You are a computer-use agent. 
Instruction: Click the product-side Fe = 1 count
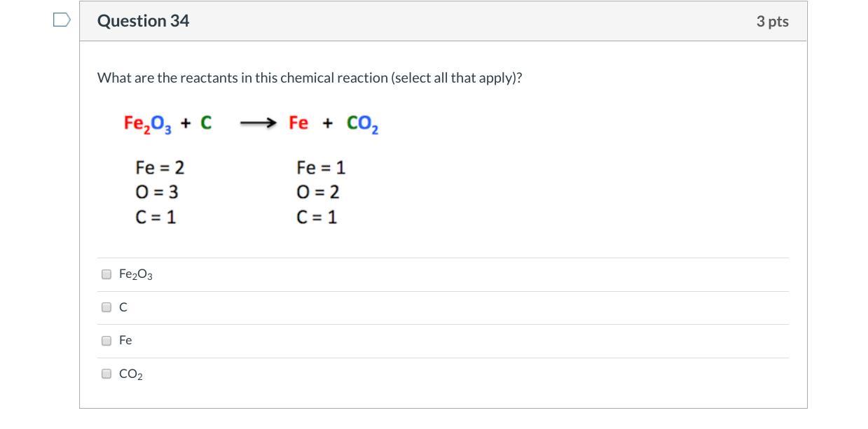tap(321, 168)
